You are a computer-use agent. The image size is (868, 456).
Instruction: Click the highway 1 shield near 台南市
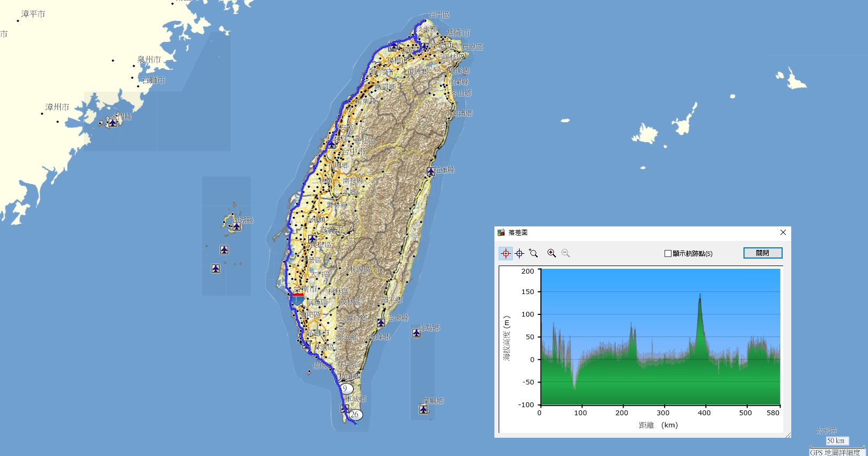click(298, 298)
